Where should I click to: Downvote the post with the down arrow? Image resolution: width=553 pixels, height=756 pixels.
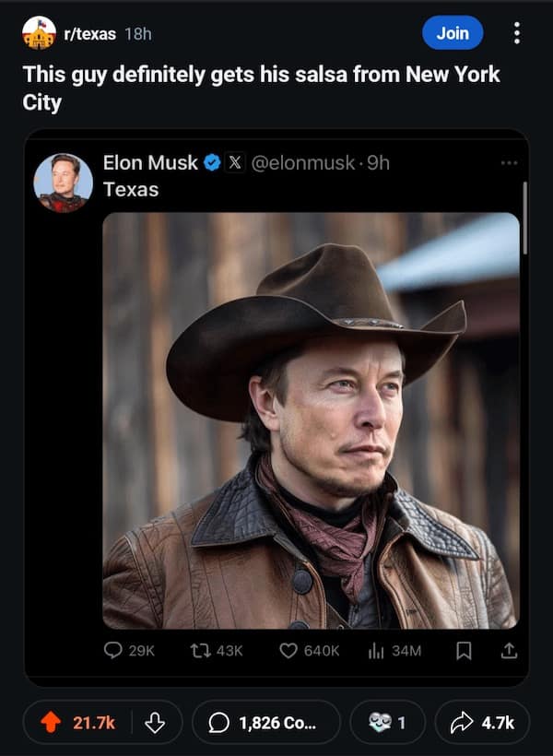[155, 723]
